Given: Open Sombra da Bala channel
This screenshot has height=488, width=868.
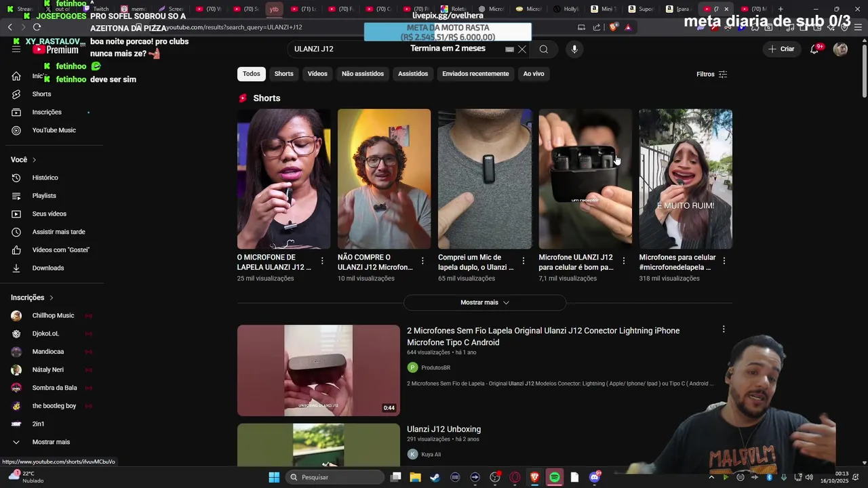Looking at the screenshot, I should pyautogui.click(x=54, y=388).
